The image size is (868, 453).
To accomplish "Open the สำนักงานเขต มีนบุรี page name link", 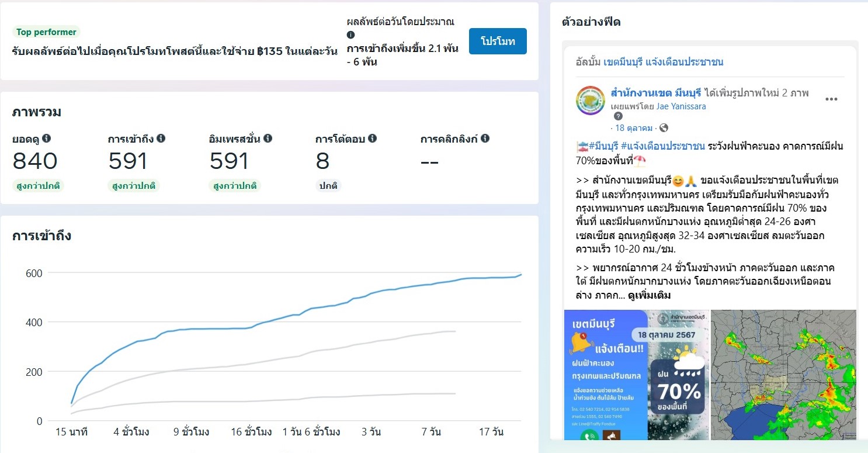I will coord(655,93).
